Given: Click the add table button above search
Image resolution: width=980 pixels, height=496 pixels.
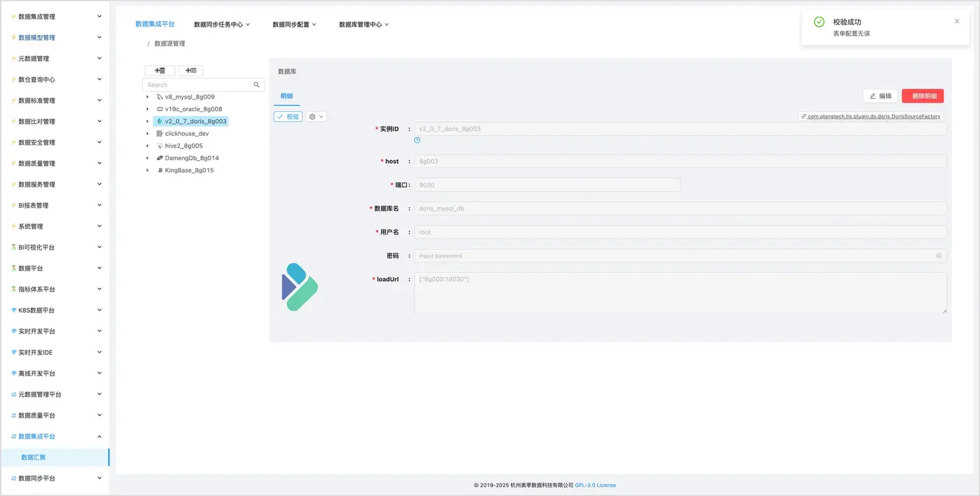Looking at the screenshot, I should (x=191, y=71).
